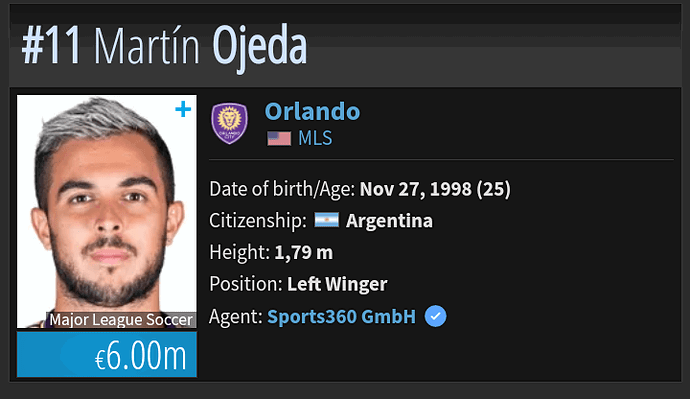Open the MLS league link

pos(315,138)
